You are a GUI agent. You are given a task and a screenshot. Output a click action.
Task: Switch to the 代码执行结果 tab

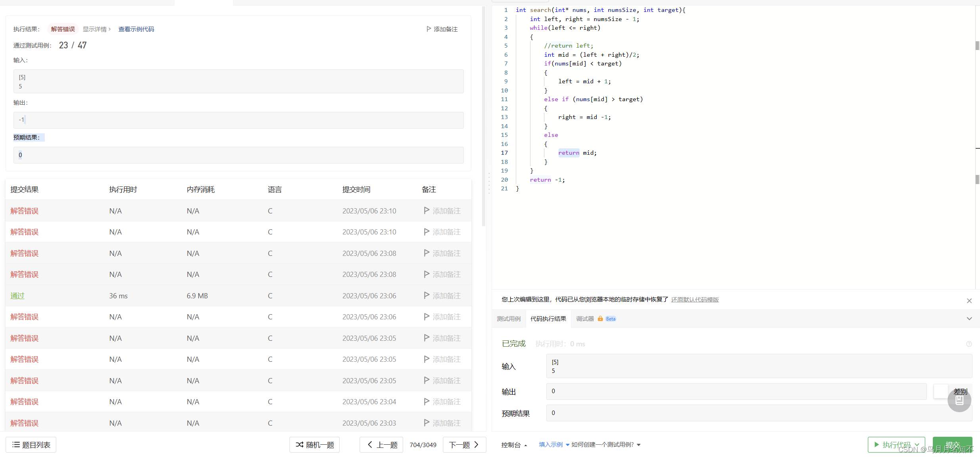(548, 319)
